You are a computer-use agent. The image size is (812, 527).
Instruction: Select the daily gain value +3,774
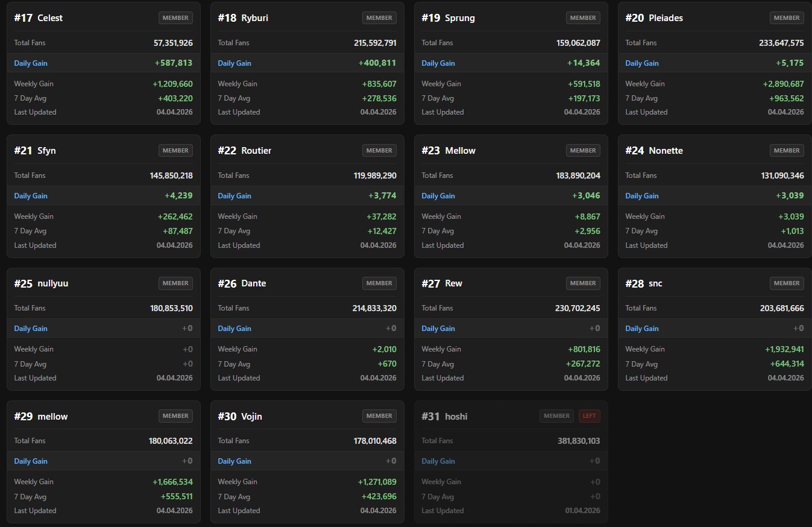[x=382, y=196]
